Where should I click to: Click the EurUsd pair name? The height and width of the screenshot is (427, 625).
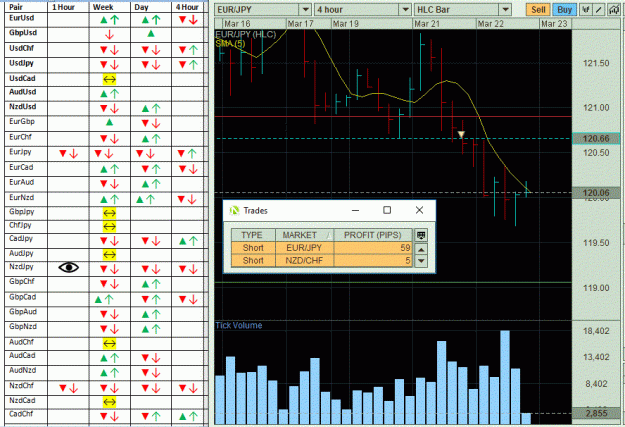point(22,18)
